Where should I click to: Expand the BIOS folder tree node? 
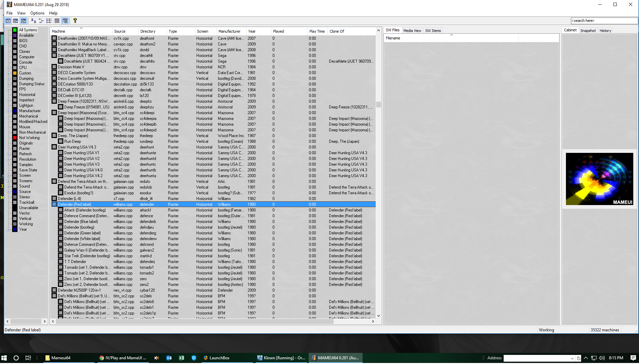9,41
